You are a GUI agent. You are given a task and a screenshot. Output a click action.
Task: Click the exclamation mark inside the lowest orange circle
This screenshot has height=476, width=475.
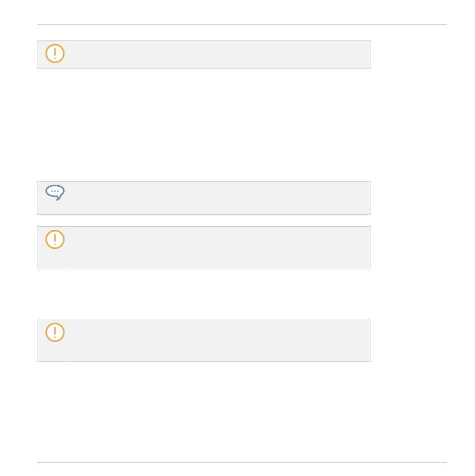tap(55, 332)
